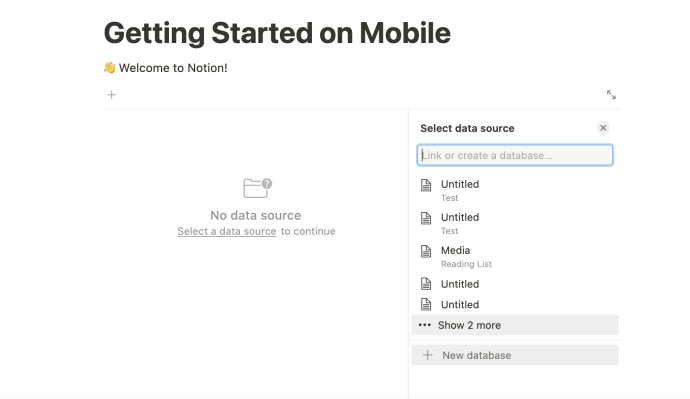Click the empty folder question mark icon
This screenshot has width=690, height=399.
257,188
